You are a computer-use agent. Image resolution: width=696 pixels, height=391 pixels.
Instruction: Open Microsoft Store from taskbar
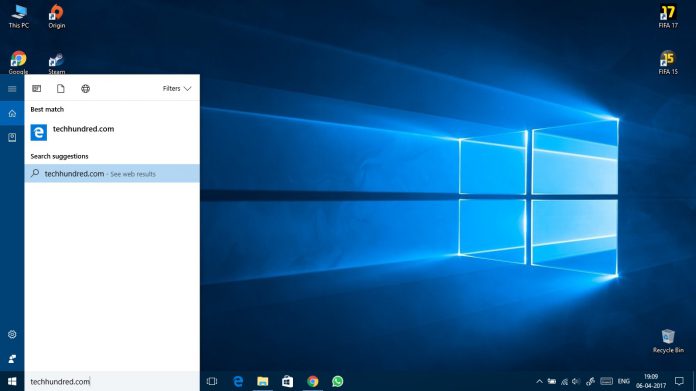click(288, 381)
